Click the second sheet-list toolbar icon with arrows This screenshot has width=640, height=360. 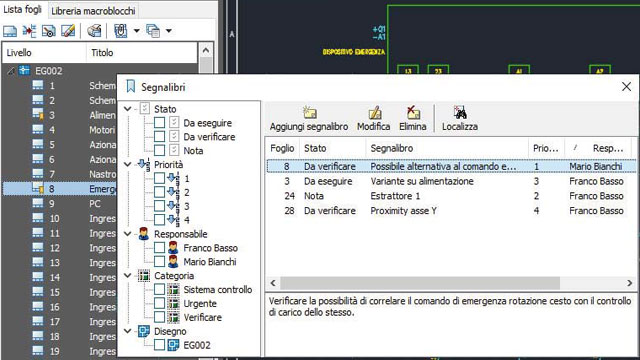[29, 31]
